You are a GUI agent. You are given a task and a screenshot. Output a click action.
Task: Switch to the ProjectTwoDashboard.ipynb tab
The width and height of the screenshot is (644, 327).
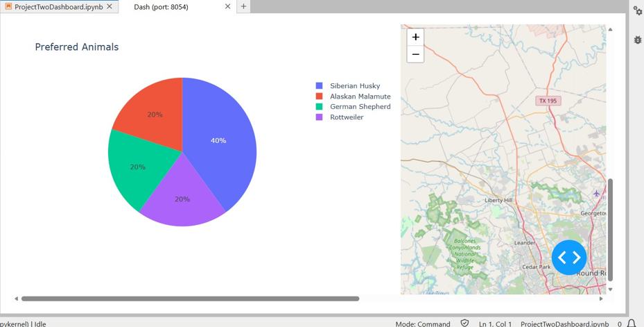(59, 6)
